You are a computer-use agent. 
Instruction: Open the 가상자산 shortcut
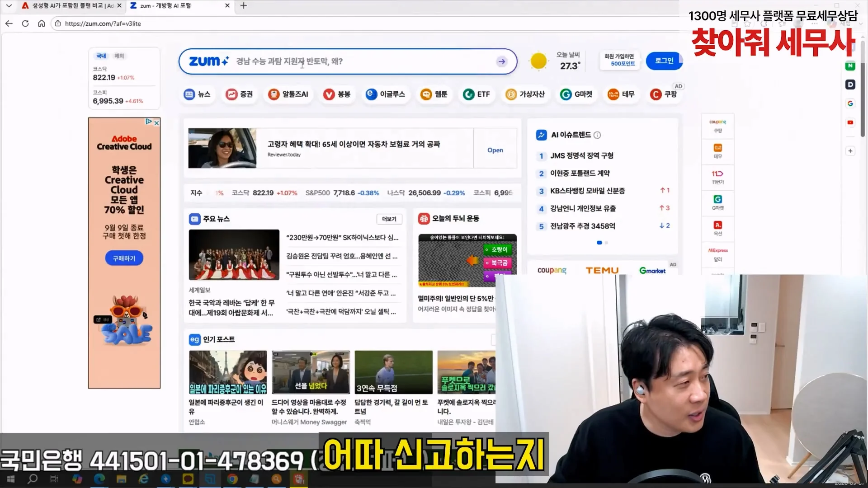(525, 94)
